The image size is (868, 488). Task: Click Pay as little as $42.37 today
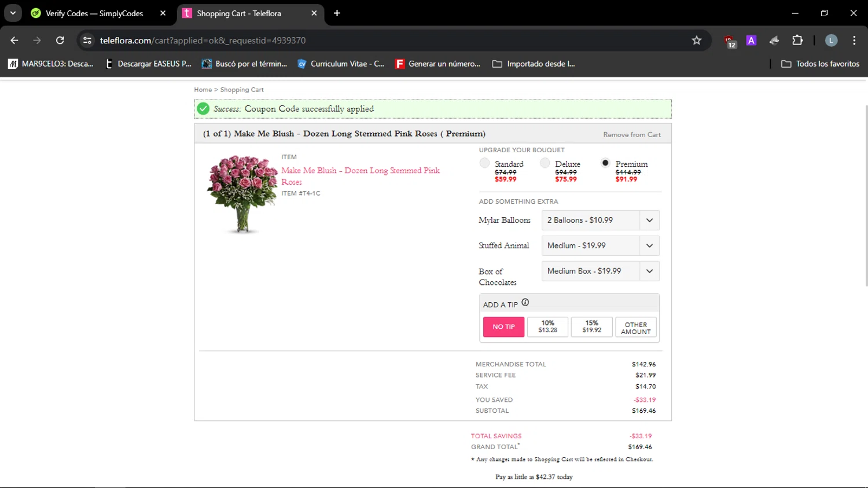coord(534,477)
